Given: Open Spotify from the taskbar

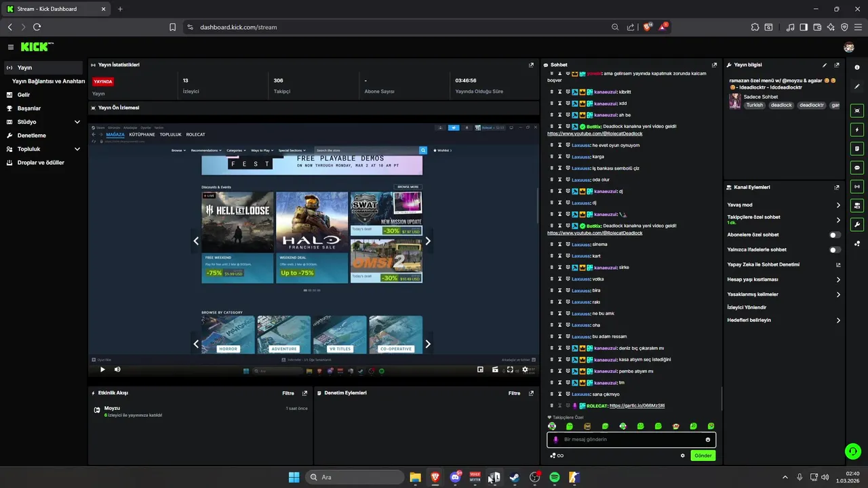Looking at the screenshot, I should point(554,477).
